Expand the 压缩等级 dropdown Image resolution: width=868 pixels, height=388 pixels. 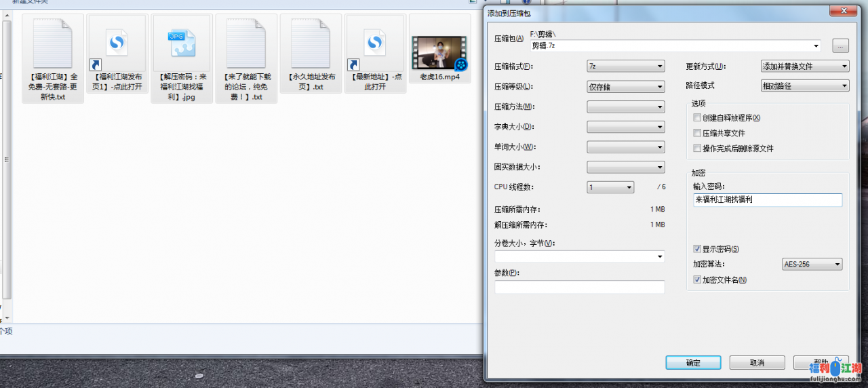625,87
